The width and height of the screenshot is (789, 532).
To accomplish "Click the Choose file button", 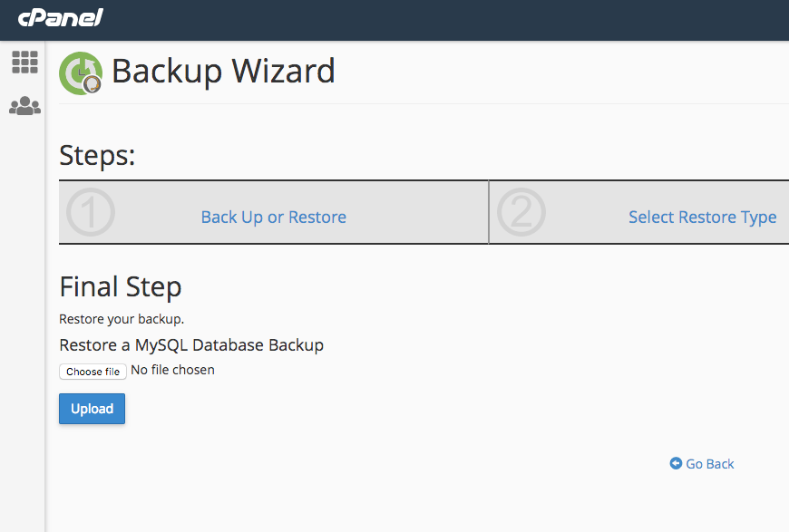I will 93,372.
